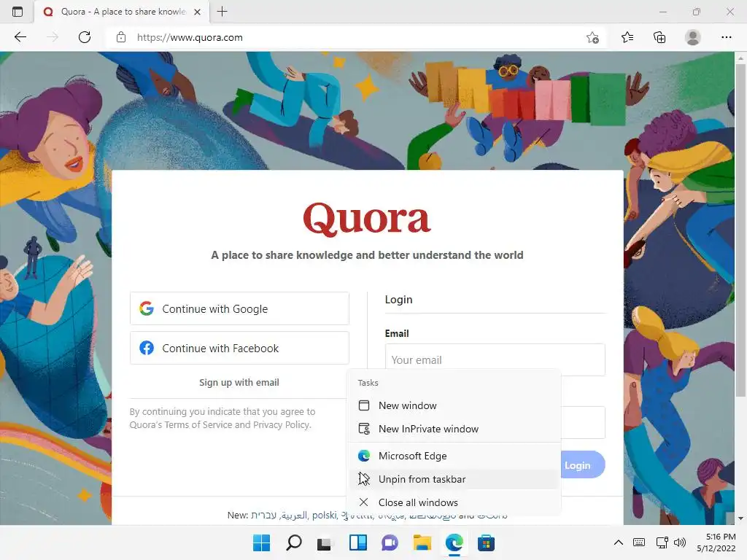Image resolution: width=747 pixels, height=560 pixels.
Task: Open File Explorer from taskbar
Action: coord(422,542)
